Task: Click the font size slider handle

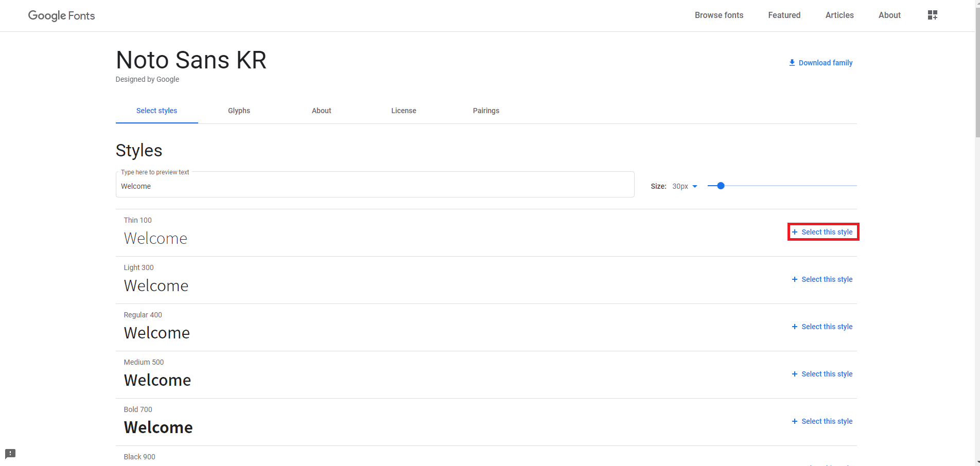Action: 721,186
